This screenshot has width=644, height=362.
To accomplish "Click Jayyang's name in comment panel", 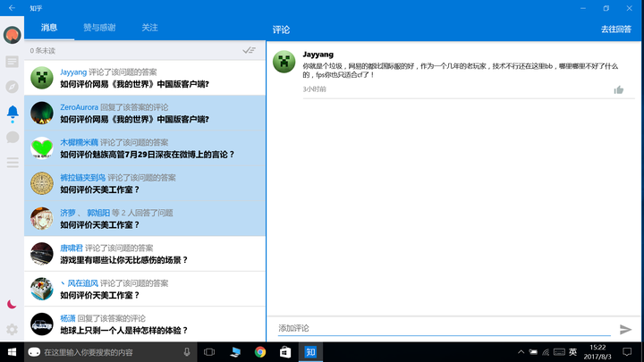I will point(318,55).
